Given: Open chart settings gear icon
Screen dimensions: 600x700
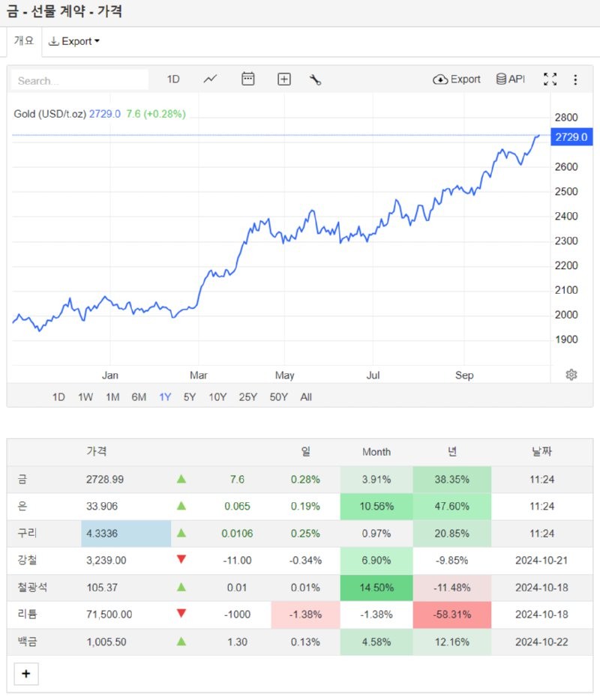Looking at the screenshot, I should click(x=571, y=375).
